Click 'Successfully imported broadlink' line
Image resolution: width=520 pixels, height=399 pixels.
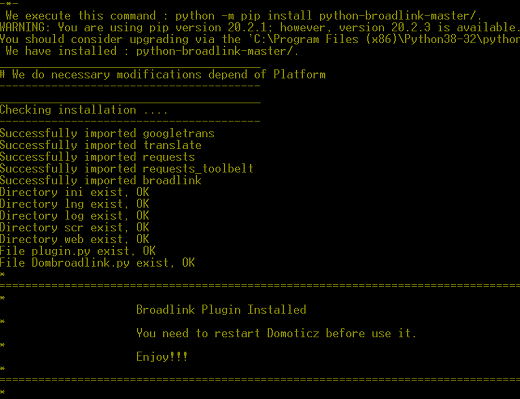point(101,180)
